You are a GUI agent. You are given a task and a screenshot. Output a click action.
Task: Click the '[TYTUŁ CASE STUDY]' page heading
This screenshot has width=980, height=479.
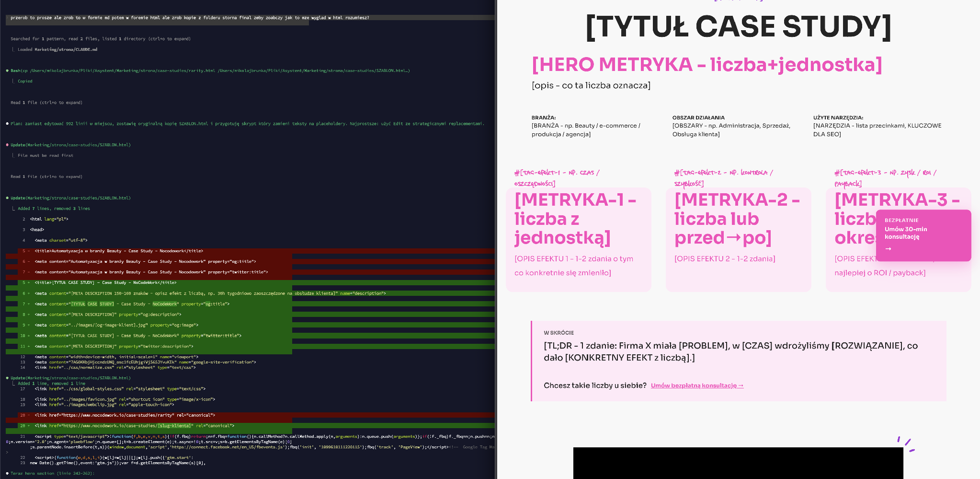click(738, 26)
